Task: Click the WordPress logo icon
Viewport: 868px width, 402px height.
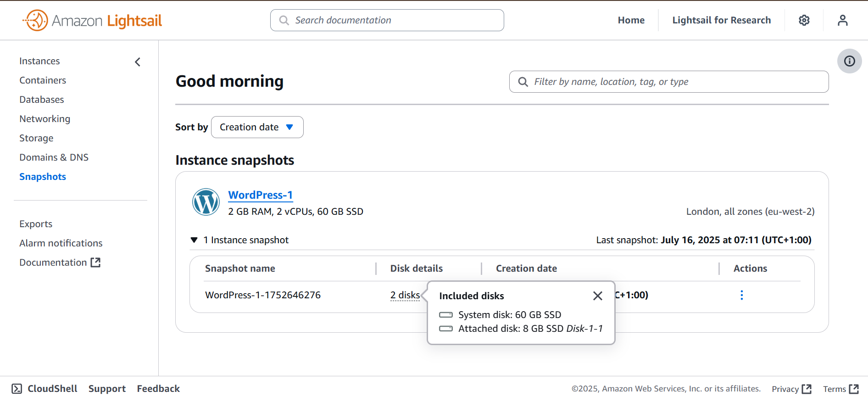Action: click(x=206, y=202)
